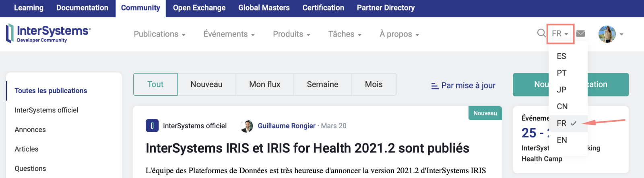The width and height of the screenshot is (644, 178).
Task: Choose EN from language list
Action: tap(562, 140)
